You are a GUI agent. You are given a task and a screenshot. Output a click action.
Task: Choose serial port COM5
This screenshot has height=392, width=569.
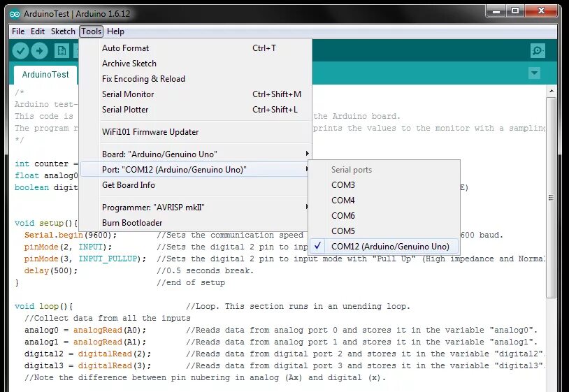click(x=384, y=231)
